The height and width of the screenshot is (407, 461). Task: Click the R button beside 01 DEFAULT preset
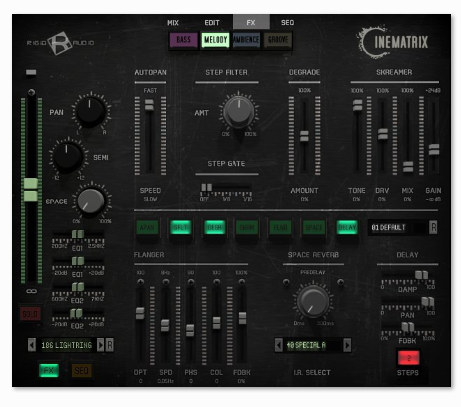[x=433, y=227]
